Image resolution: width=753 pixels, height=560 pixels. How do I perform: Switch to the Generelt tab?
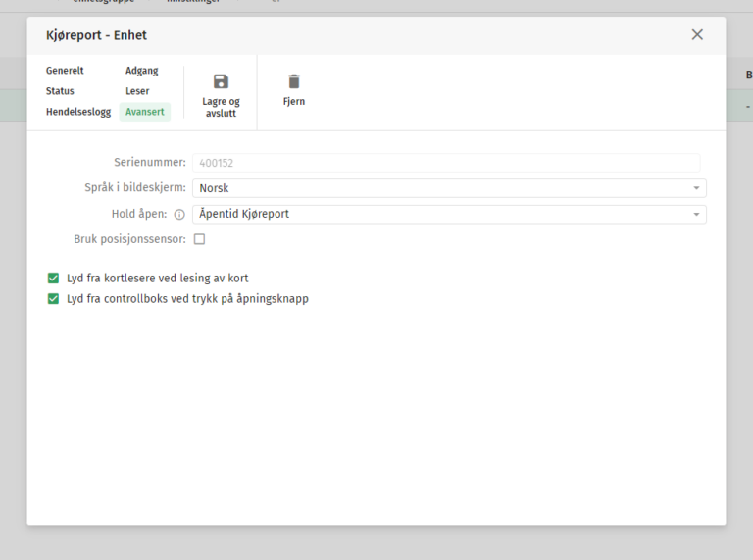pyautogui.click(x=65, y=71)
